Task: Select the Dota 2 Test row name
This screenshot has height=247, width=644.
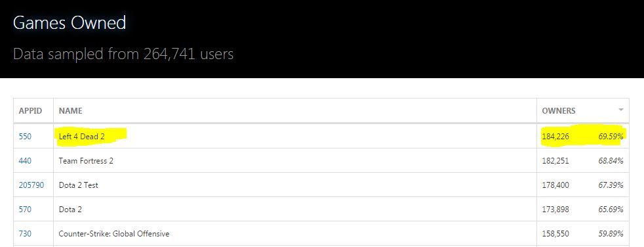Action: pyautogui.click(x=79, y=185)
